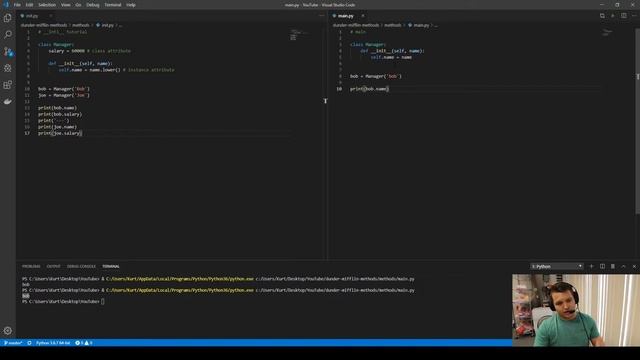Open the Source Control view

pyautogui.click(x=7, y=51)
